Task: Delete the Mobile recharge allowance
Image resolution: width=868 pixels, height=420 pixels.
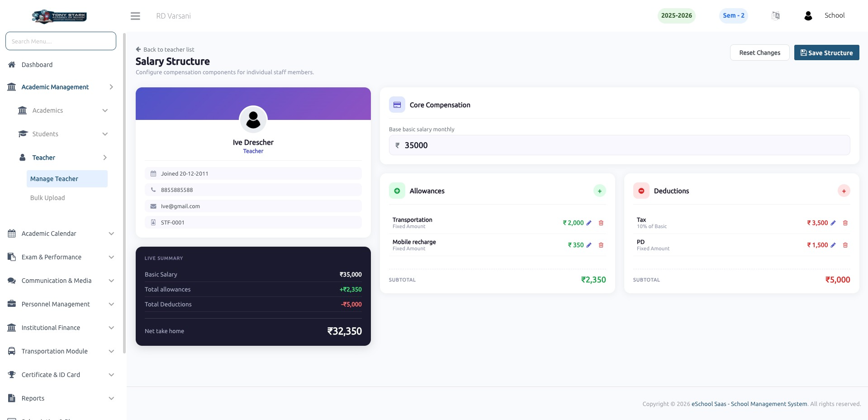Action: pos(601,245)
